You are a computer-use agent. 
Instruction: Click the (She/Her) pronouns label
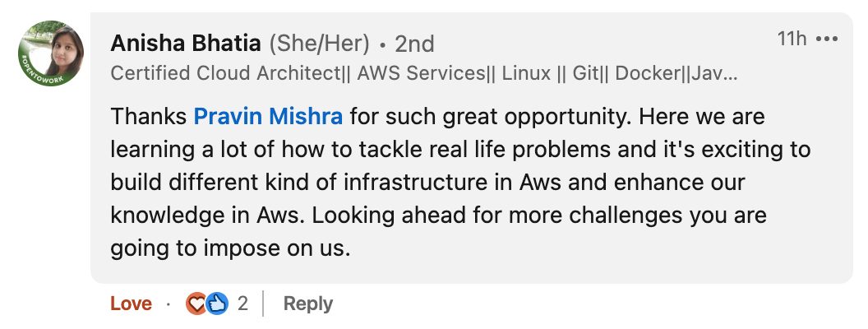click(319, 43)
